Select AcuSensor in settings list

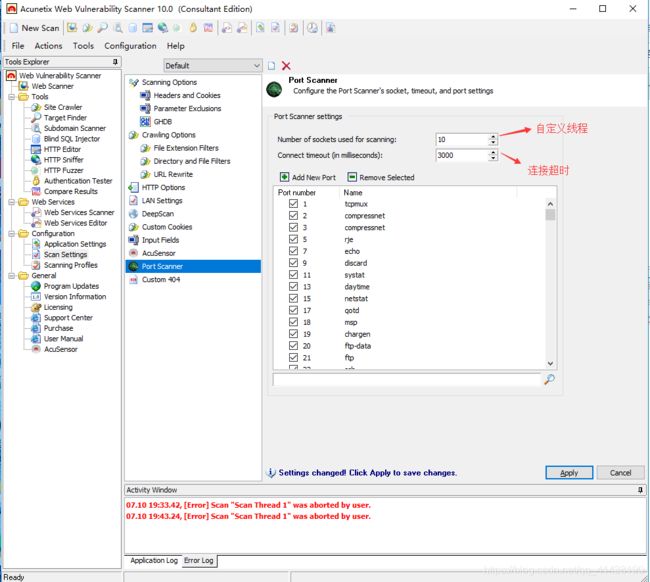(158, 253)
